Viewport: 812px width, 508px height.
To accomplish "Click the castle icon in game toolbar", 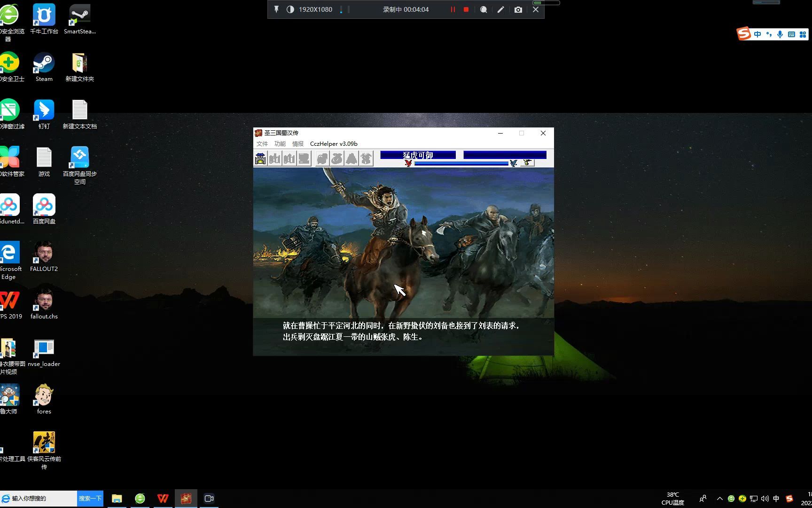I will 260,159.
